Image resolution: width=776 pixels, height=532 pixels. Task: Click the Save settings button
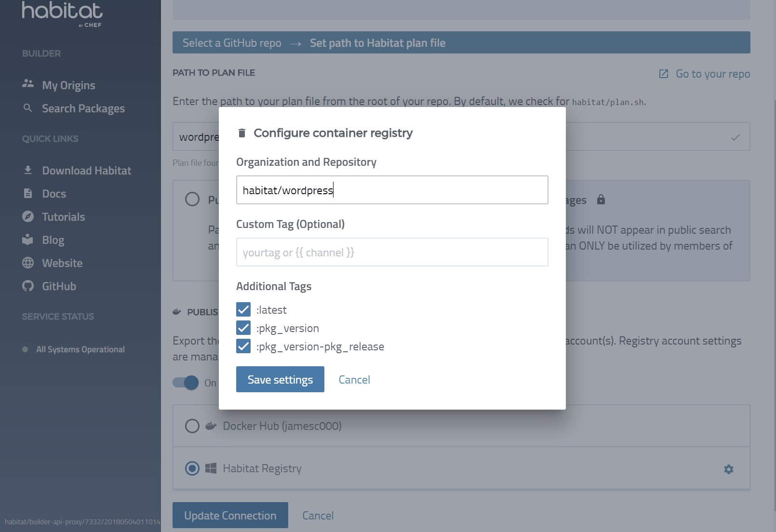click(280, 379)
